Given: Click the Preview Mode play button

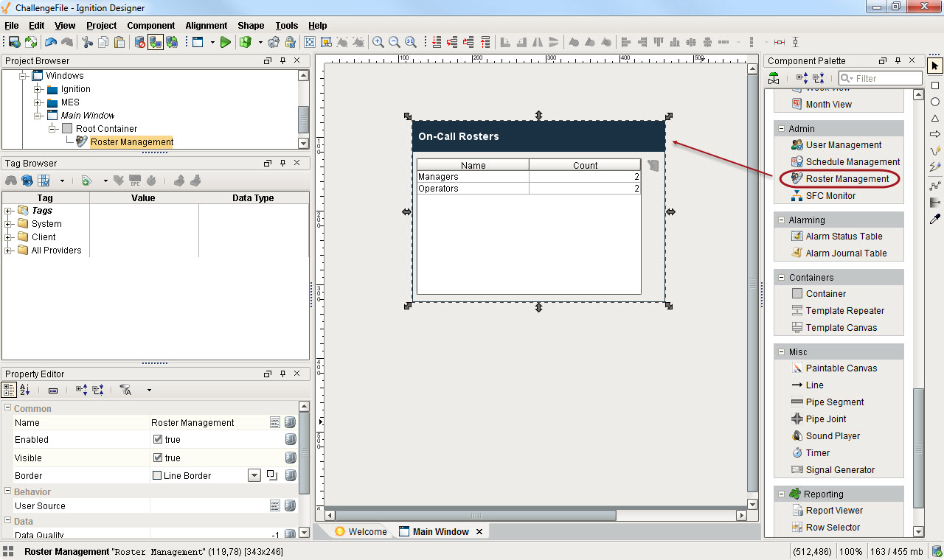Looking at the screenshot, I should click(x=225, y=43).
